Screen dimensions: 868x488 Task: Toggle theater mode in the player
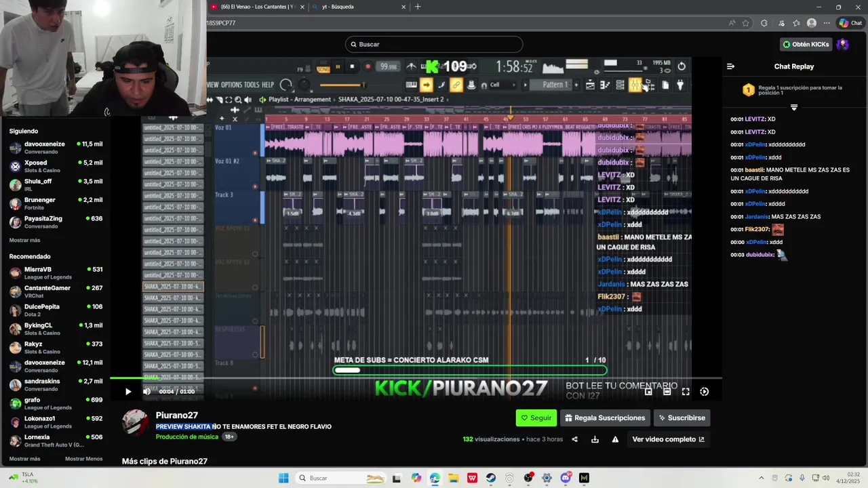pyautogui.click(x=667, y=391)
